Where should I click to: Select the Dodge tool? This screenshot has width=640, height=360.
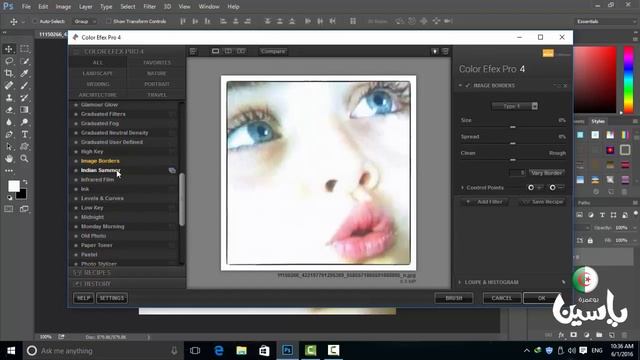click(24, 122)
